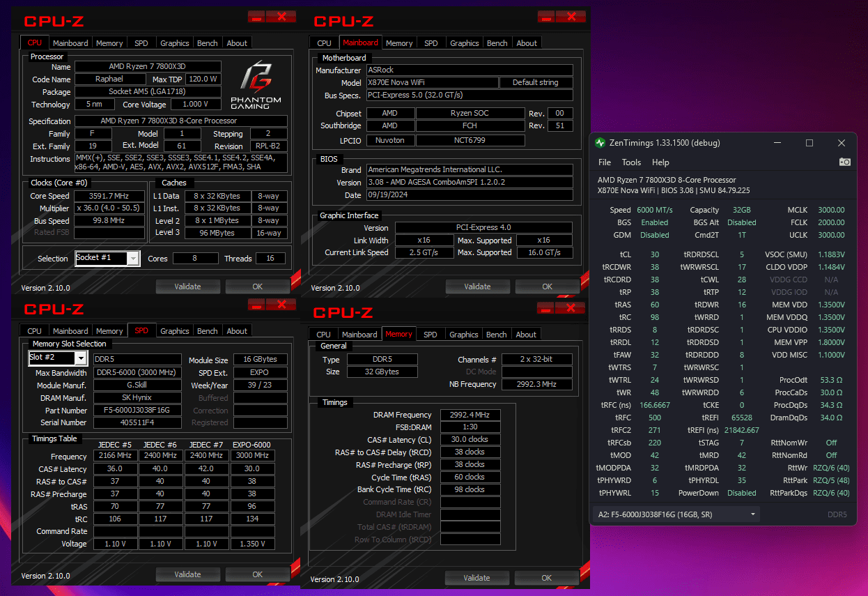Image resolution: width=868 pixels, height=596 pixels.
Task: Open the Socket #1 selection dropdown
Action: [x=108, y=258]
